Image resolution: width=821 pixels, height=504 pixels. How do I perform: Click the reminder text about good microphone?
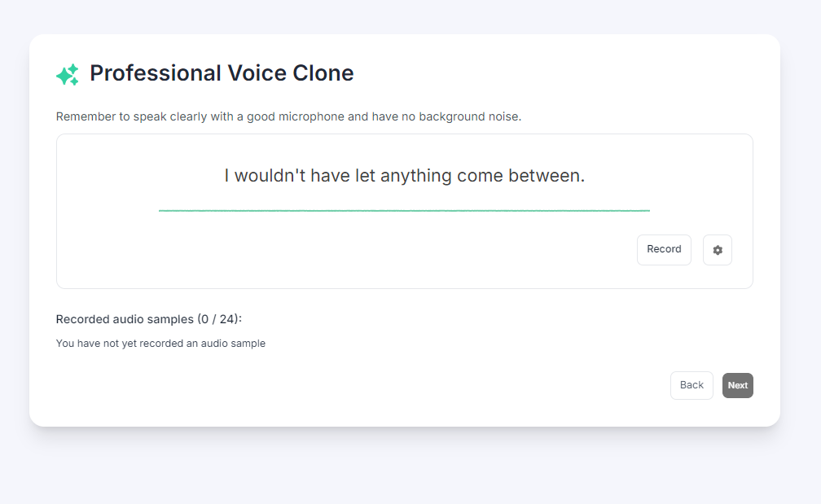click(x=288, y=116)
